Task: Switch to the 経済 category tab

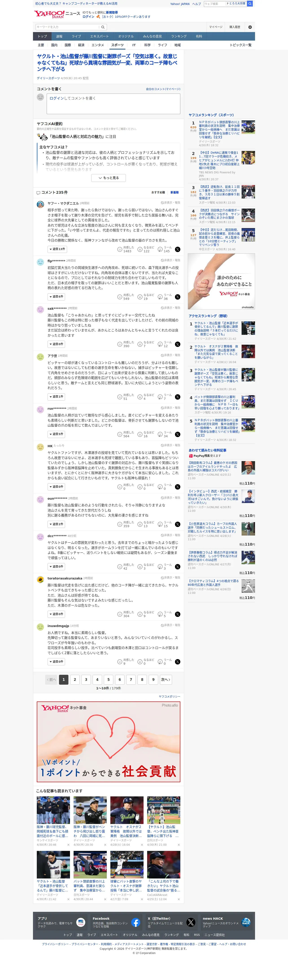Action: pyautogui.click(x=81, y=45)
